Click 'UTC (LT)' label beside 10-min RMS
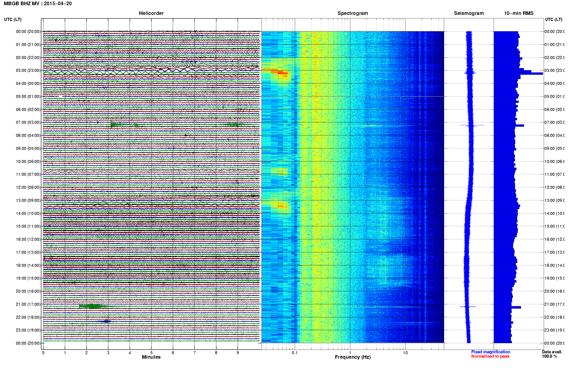 pyautogui.click(x=553, y=19)
